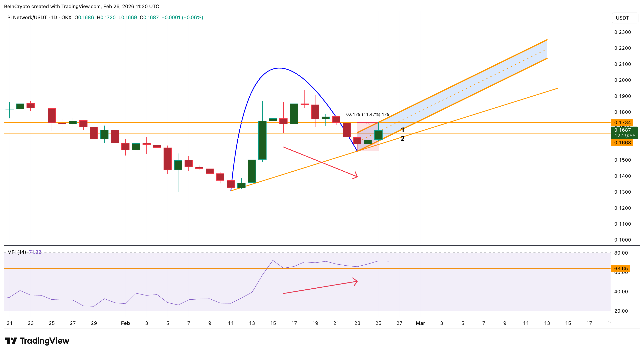Click the OKX exchange label
Screen dimensions: 644x353
66,18
